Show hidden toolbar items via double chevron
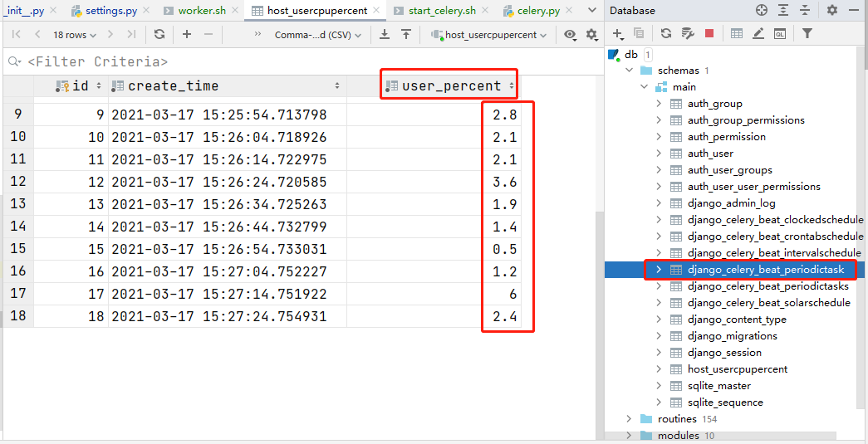This screenshot has height=444, width=868. 257,34
